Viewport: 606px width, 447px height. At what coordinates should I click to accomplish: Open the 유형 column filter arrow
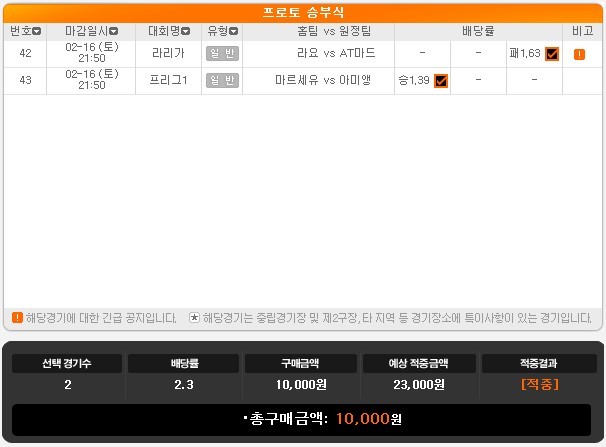coord(233,31)
